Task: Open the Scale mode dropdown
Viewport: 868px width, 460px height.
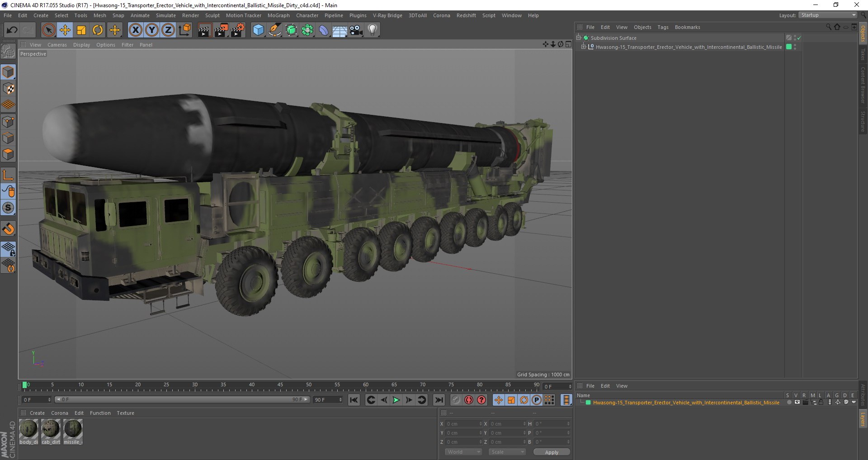Action: point(507,452)
